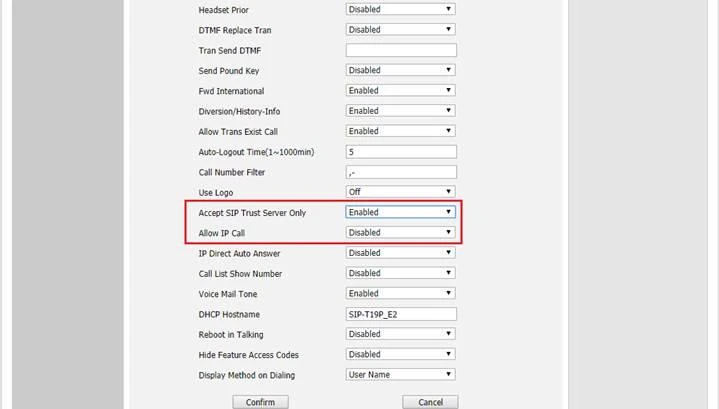
Task: Expand the Hide Feature Access Codes dropdown
Action: tap(400, 354)
